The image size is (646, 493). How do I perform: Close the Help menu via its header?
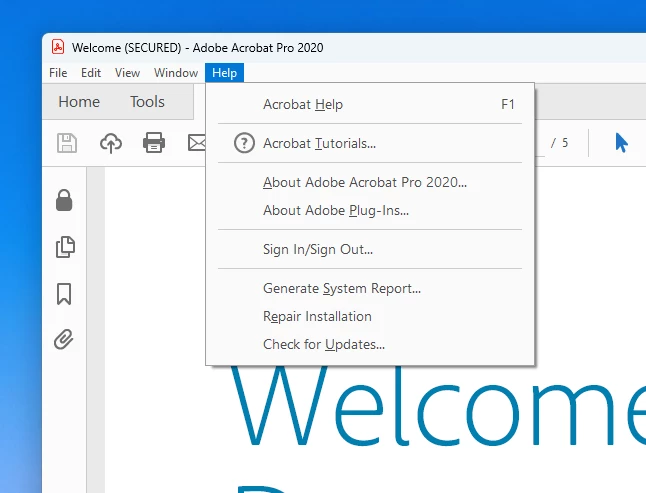225,73
